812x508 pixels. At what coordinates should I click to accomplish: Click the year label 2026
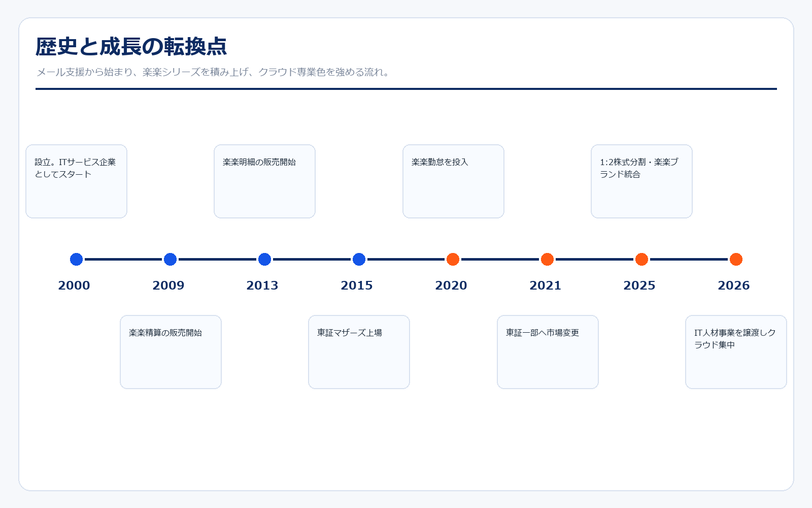pyautogui.click(x=734, y=285)
